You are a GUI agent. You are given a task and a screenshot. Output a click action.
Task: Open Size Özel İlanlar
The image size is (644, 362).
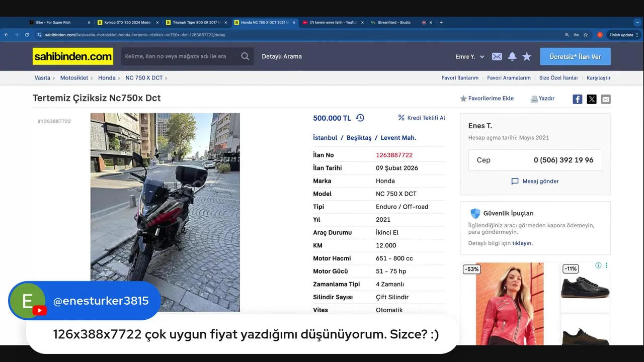[558, 78]
